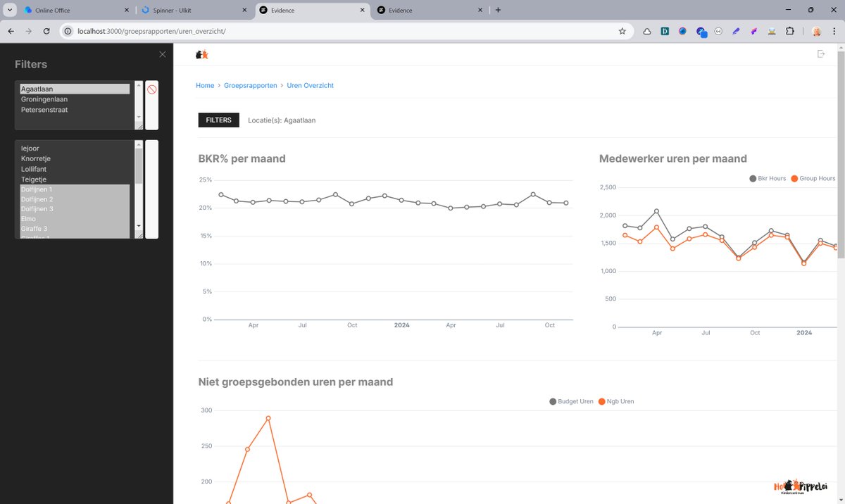Switch to the second Evidence tab

pos(430,10)
